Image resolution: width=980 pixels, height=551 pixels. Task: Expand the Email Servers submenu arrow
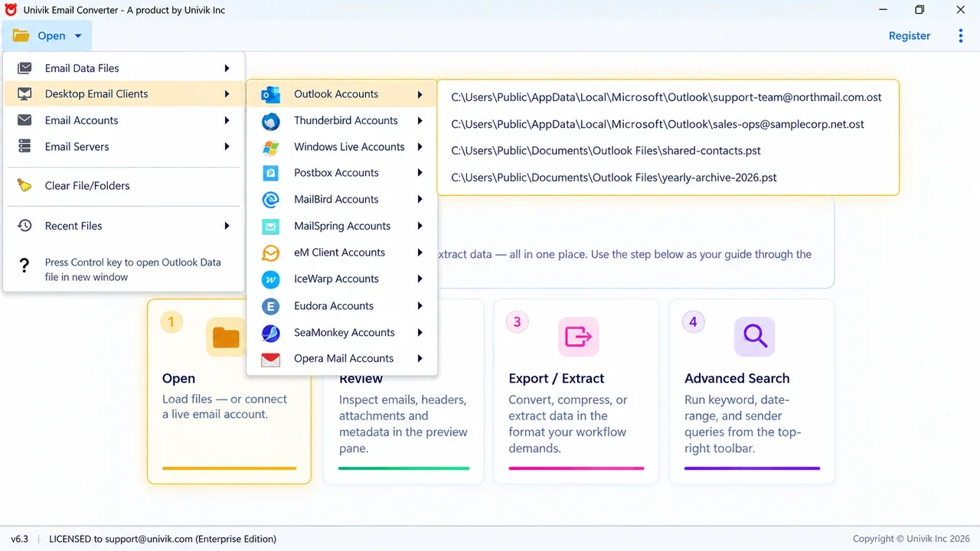(227, 146)
